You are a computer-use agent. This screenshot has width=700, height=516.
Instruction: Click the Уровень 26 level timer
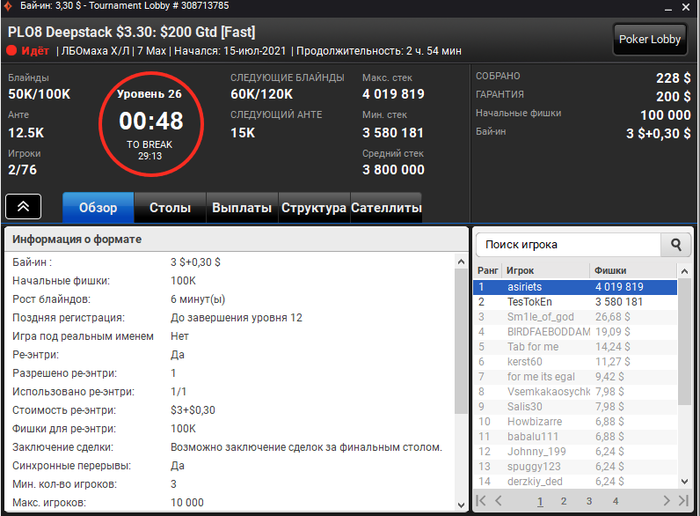point(151,124)
